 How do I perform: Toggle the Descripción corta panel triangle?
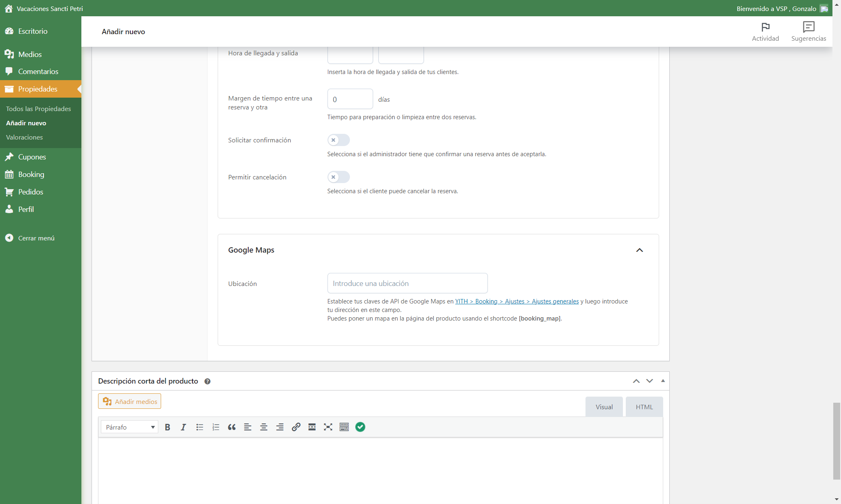point(663,381)
